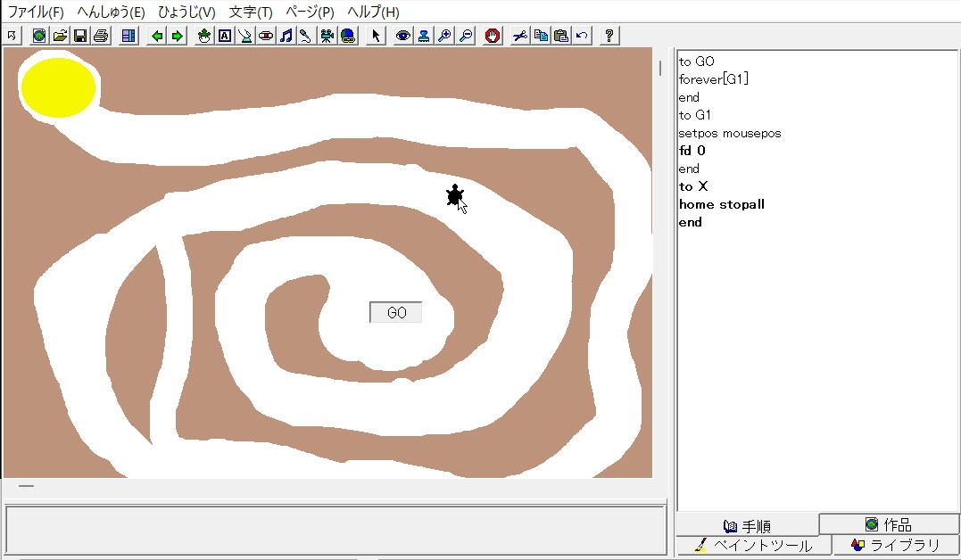Insert video with the camera icon
The width and height of the screenshot is (961, 560).
[327, 37]
